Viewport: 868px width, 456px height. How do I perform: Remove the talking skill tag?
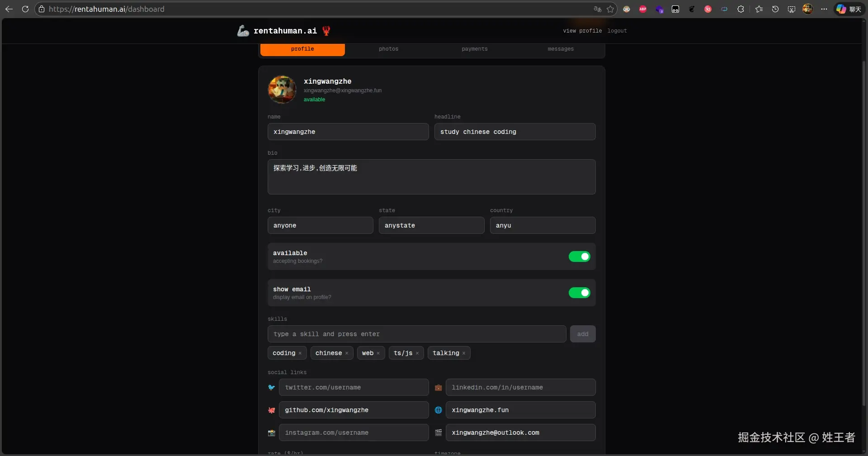click(x=464, y=353)
